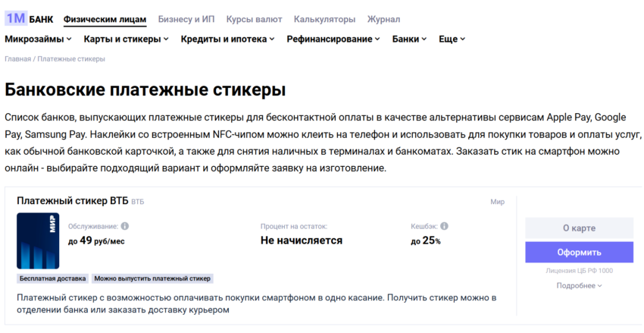
Task: Go to Калькуляторы section
Action: pyautogui.click(x=324, y=19)
